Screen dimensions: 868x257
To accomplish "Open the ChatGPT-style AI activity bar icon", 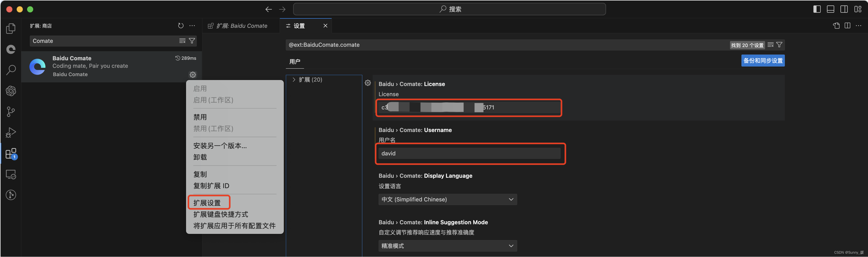I will [11, 91].
